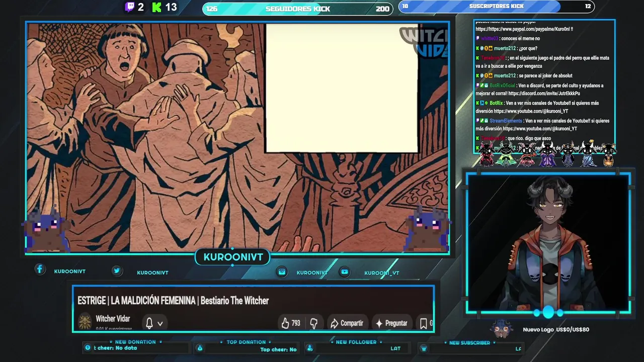Click the New Follower person icon
Viewport: 644px width, 362px height.
[x=310, y=348]
